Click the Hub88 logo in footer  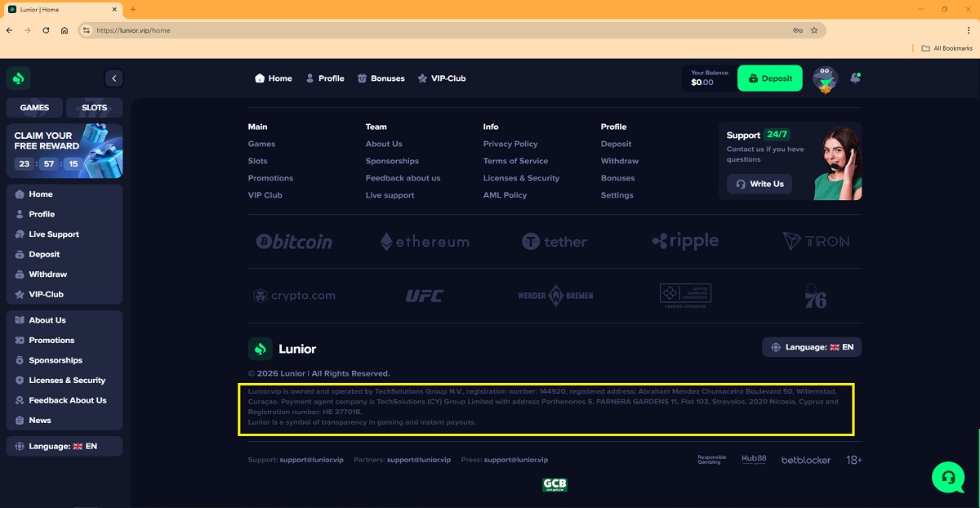point(754,460)
